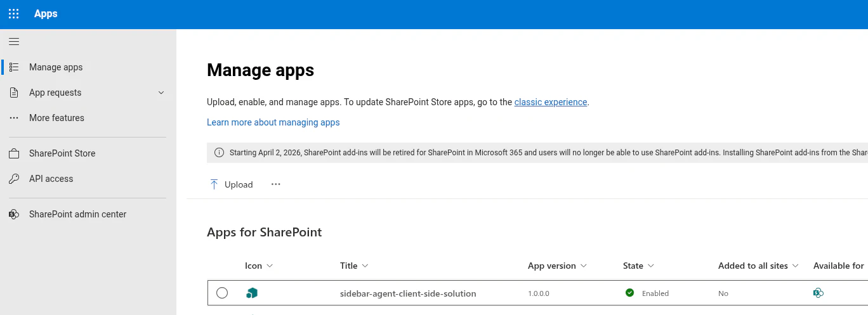Go to Manage apps in sidebar
868x315 pixels.
(x=56, y=67)
